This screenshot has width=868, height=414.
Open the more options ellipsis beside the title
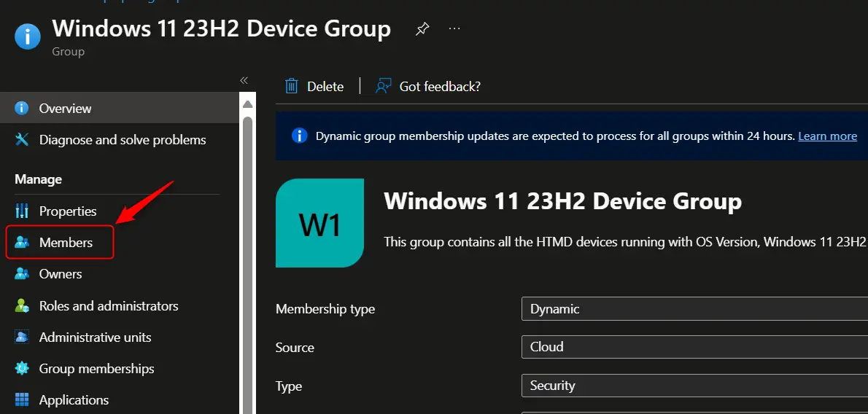coord(454,28)
